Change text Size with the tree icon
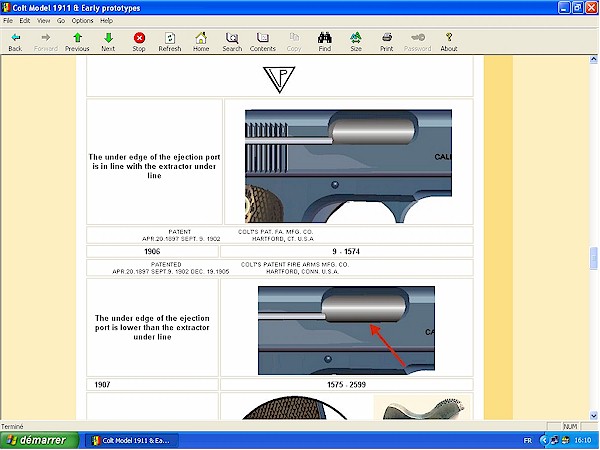 tap(356, 41)
